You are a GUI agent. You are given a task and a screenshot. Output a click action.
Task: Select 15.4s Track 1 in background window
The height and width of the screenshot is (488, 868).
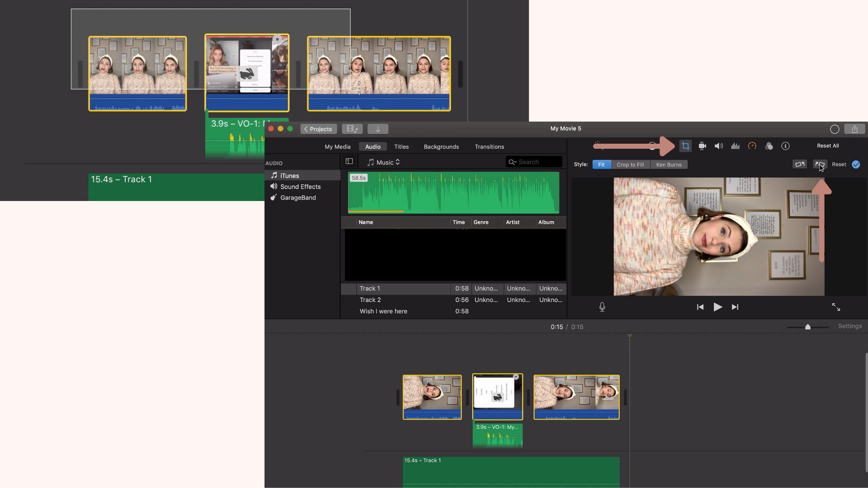tap(176, 187)
